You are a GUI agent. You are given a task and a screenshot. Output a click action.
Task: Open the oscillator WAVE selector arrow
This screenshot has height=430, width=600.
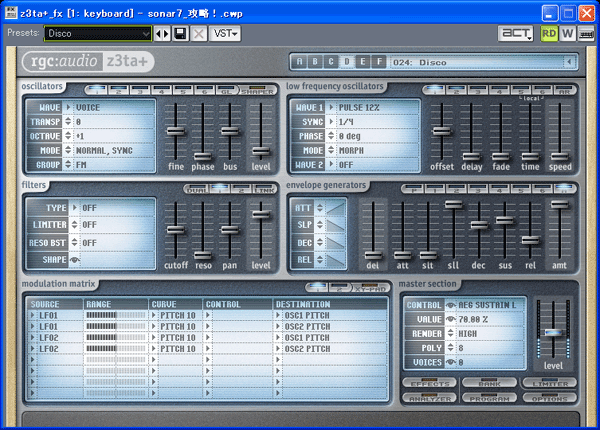pos(68,108)
